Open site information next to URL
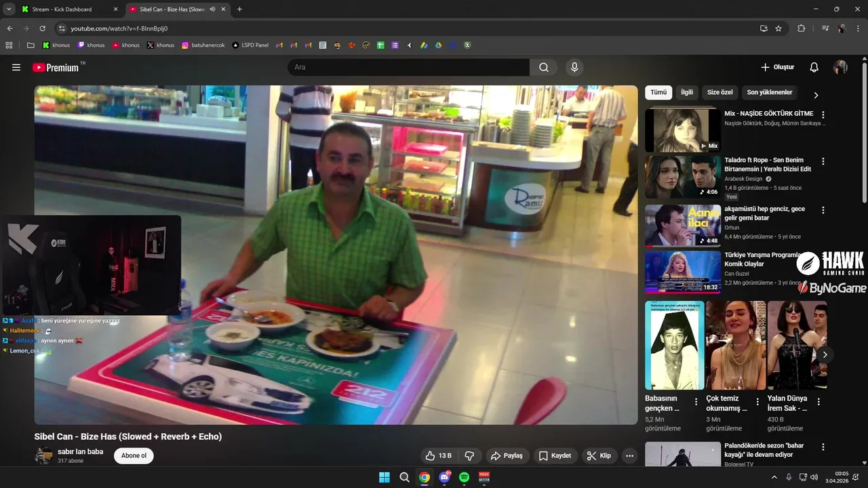This screenshot has width=868, height=488. coord(62,28)
